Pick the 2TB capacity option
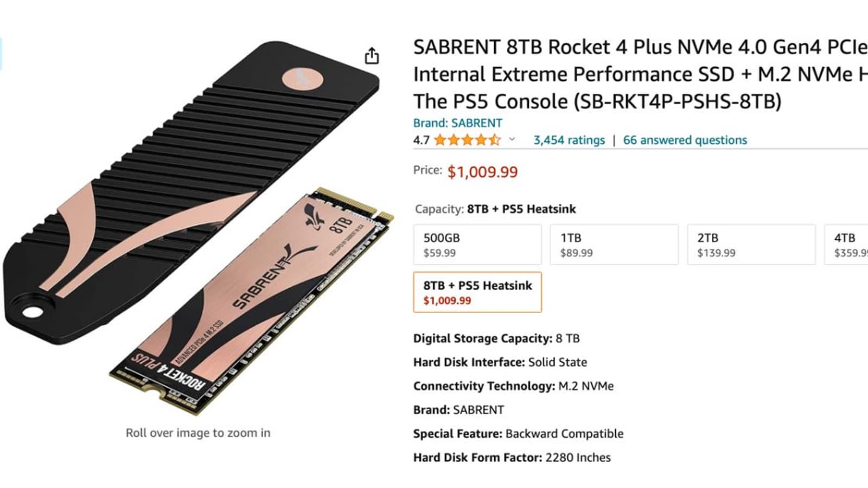Viewport: 868px width, 488px height. point(751,245)
